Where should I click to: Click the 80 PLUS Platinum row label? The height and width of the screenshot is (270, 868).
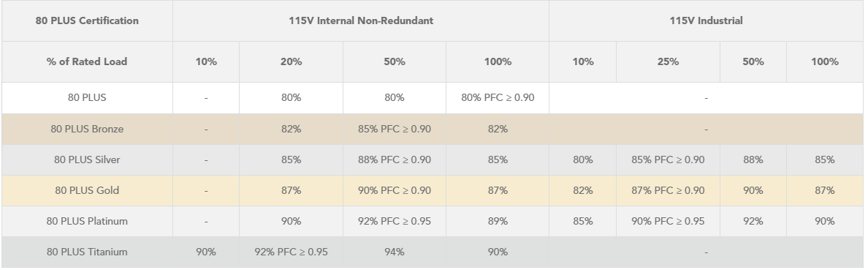coord(87,221)
